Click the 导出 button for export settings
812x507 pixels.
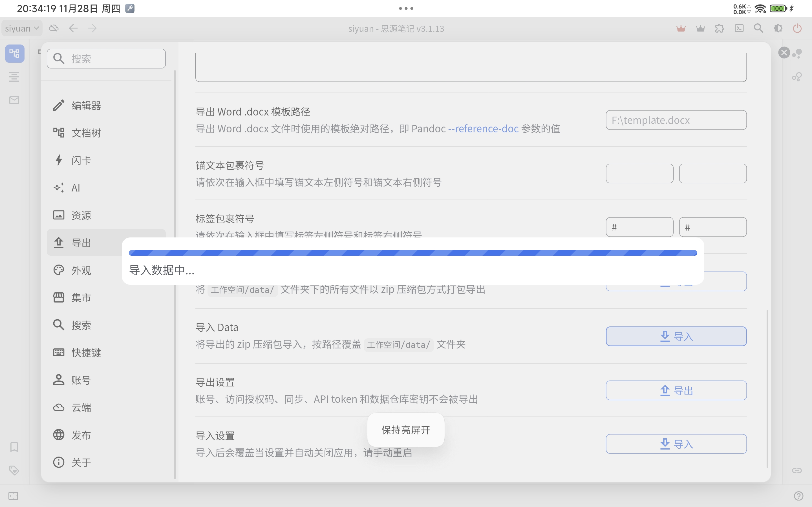[x=676, y=390]
